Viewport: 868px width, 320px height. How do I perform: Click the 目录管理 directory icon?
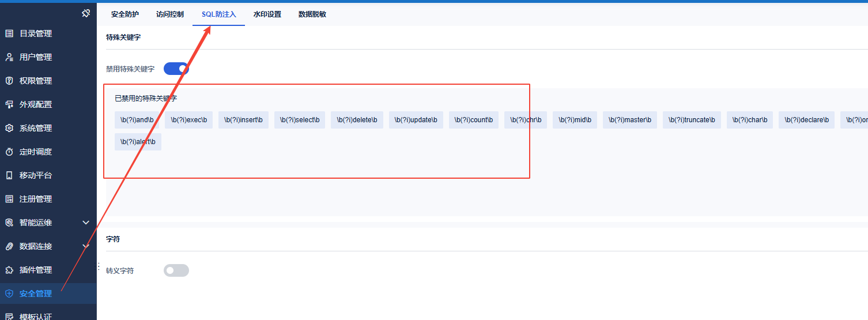9,33
